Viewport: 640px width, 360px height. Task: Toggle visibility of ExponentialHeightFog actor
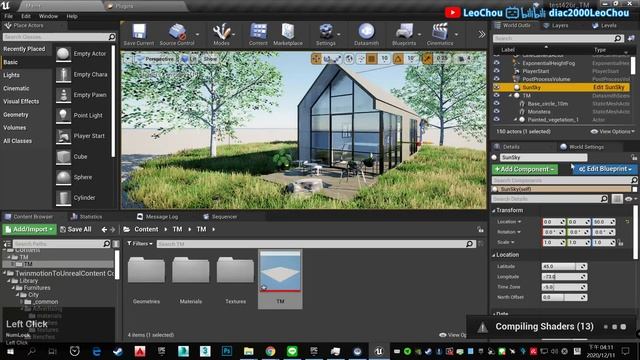pyautogui.click(x=497, y=63)
